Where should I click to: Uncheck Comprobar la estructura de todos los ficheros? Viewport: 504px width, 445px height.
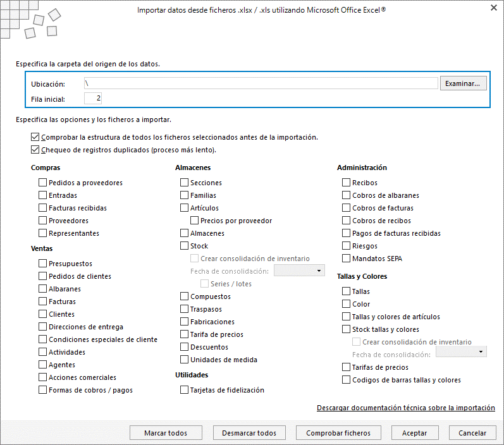point(35,137)
